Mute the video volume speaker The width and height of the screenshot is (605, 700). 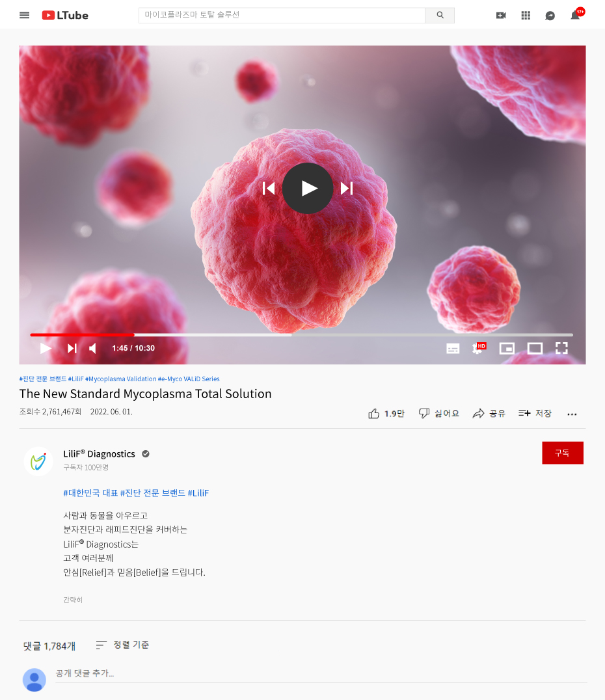(x=92, y=348)
